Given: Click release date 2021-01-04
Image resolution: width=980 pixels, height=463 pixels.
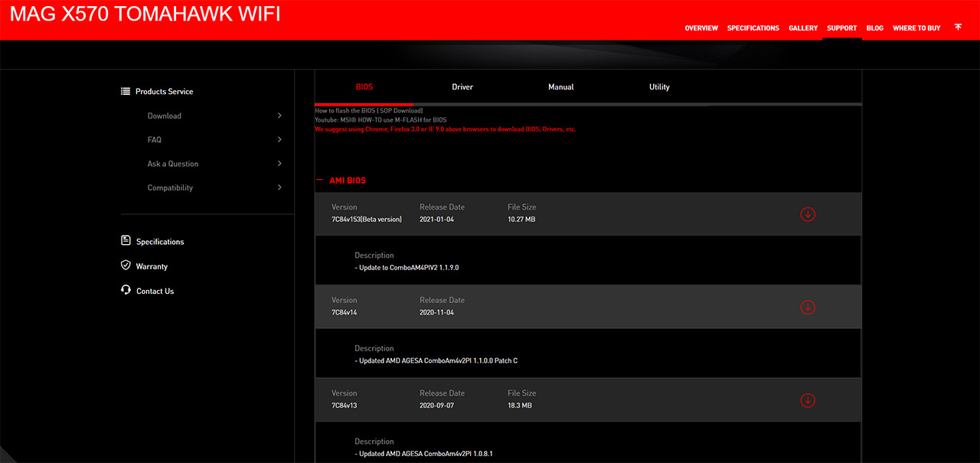Looking at the screenshot, I should pyautogui.click(x=437, y=220).
